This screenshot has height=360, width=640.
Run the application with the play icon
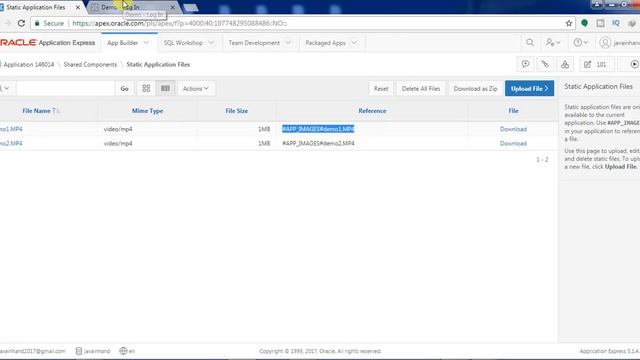pos(634,64)
